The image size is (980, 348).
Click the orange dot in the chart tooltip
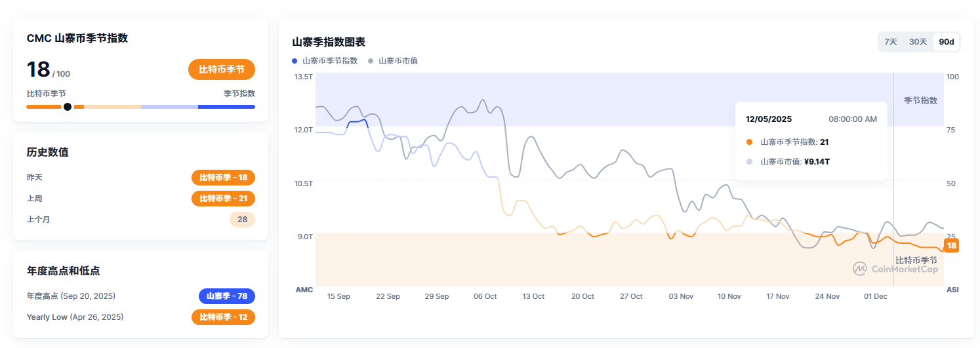750,142
